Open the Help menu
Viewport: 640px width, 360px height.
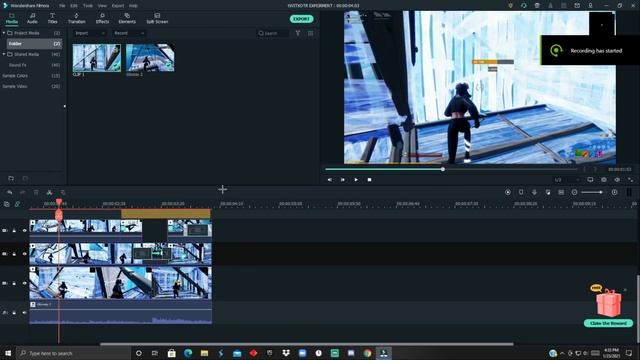tap(133, 6)
